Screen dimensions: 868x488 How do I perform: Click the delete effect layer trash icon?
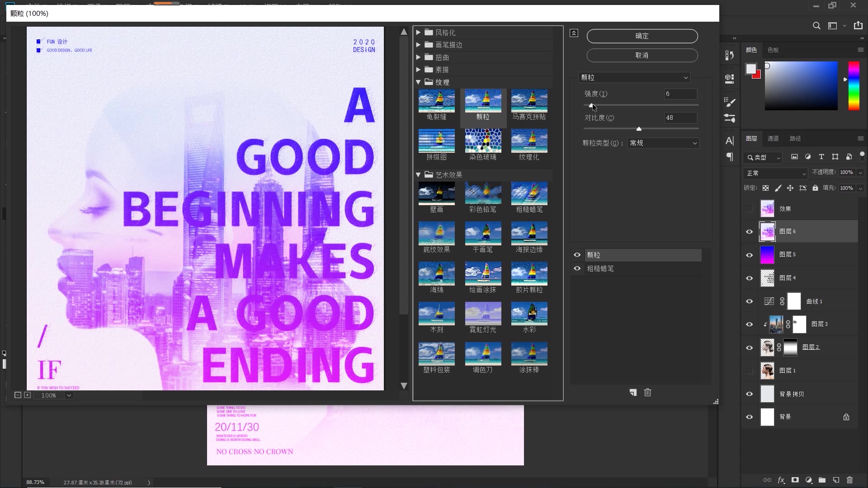point(647,393)
